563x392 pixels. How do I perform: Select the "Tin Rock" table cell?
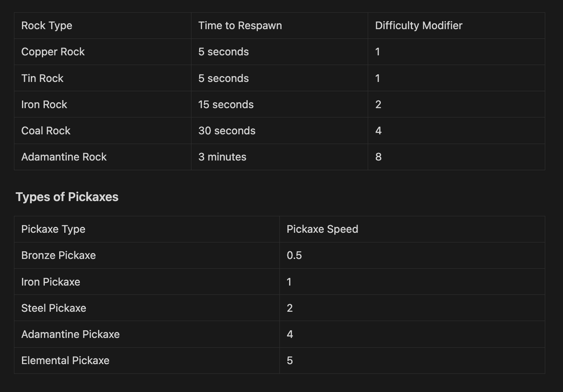click(42, 79)
